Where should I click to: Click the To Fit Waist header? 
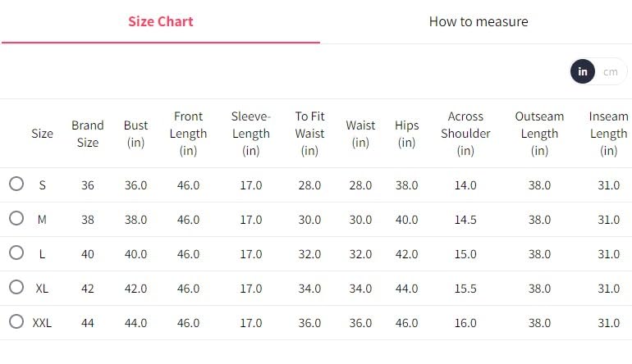tap(309, 134)
